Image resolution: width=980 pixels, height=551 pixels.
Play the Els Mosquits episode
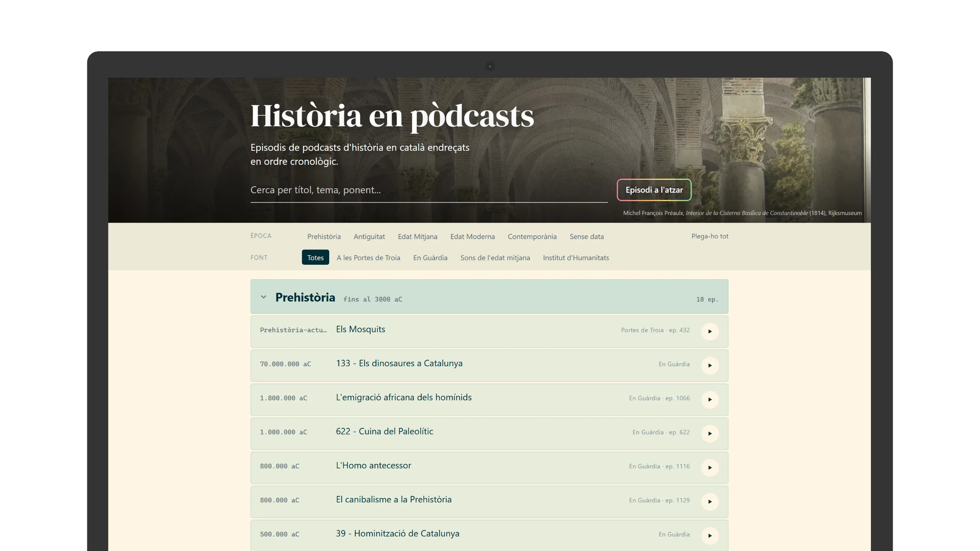click(710, 331)
